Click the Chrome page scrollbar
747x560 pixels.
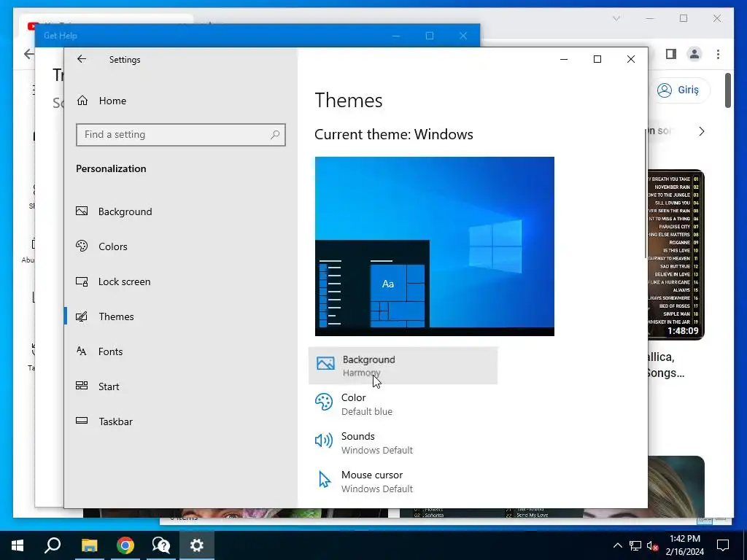pyautogui.click(x=728, y=90)
